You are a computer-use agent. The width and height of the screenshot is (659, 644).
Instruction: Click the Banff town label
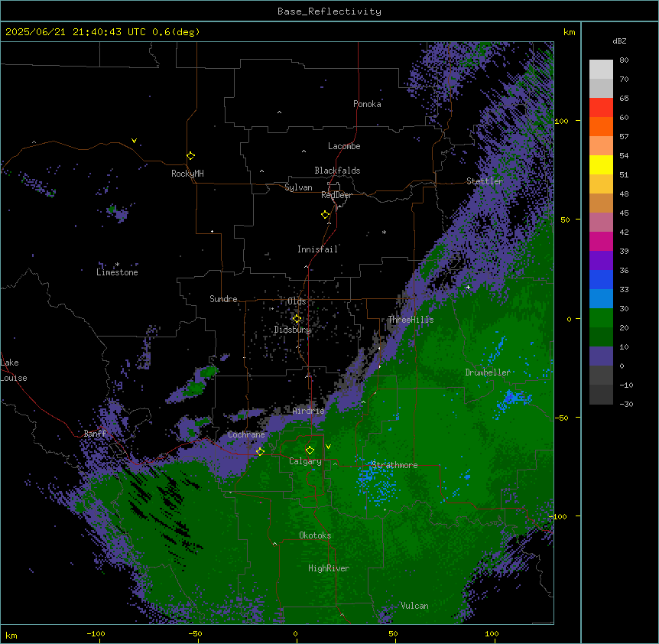(95, 434)
